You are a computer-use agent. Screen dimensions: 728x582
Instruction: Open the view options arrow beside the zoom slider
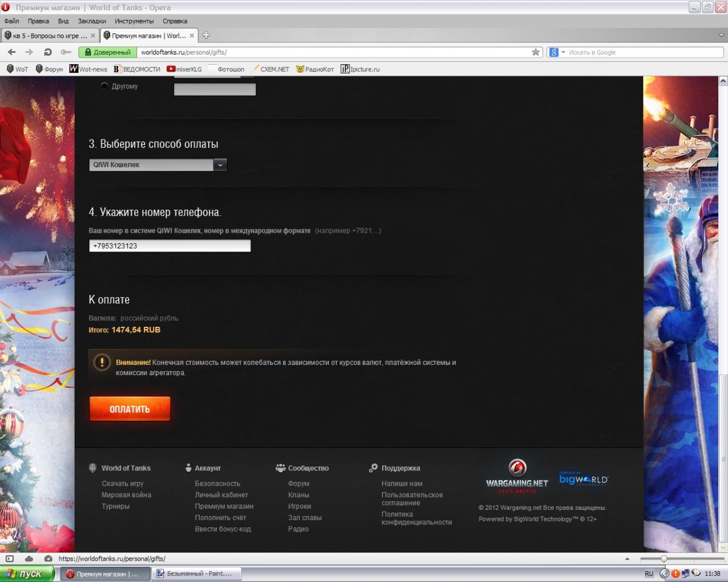point(626,558)
